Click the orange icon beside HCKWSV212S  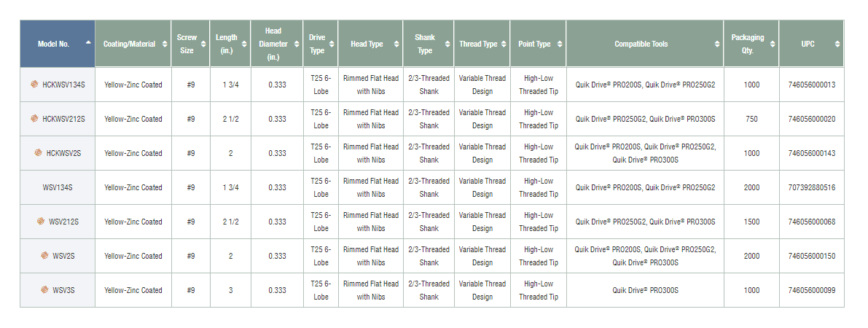point(34,118)
